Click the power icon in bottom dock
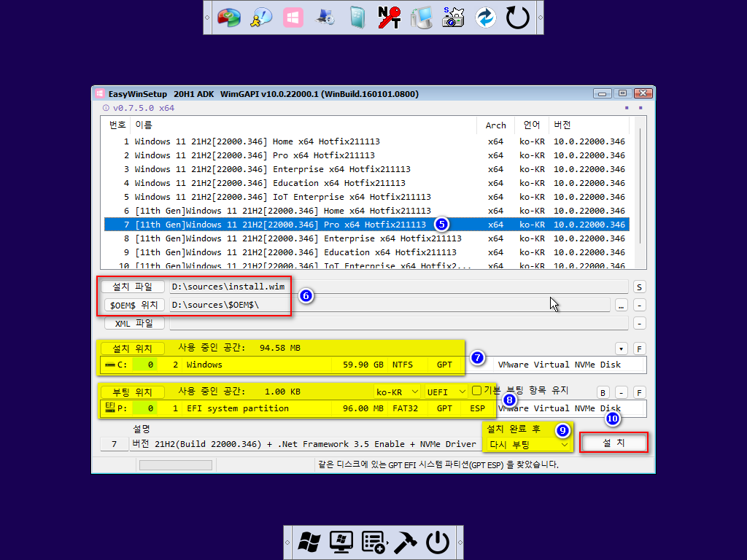 [438, 542]
